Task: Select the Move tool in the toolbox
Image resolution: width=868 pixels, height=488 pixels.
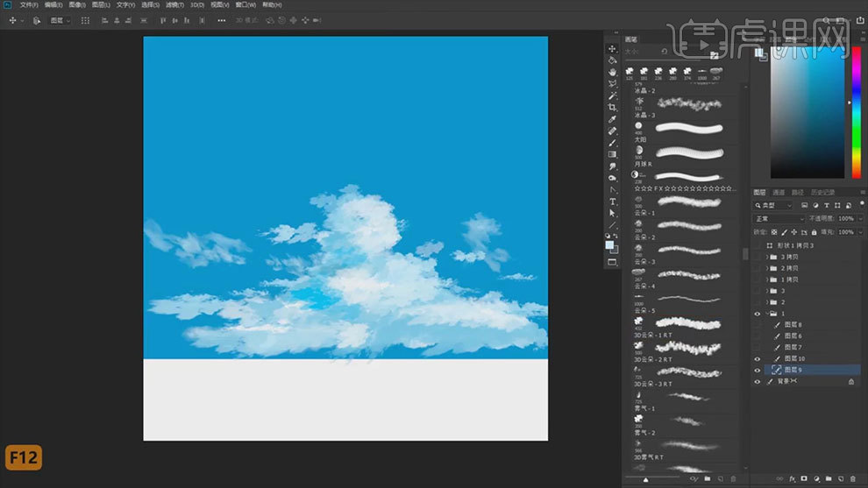Action: [612, 49]
